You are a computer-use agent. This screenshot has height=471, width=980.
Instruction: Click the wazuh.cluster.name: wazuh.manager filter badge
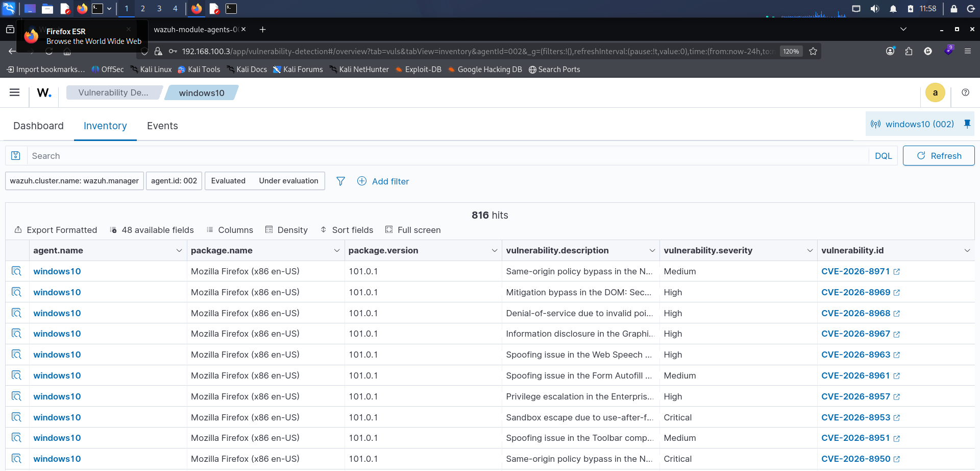pyautogui.click(x=75, y=181)
